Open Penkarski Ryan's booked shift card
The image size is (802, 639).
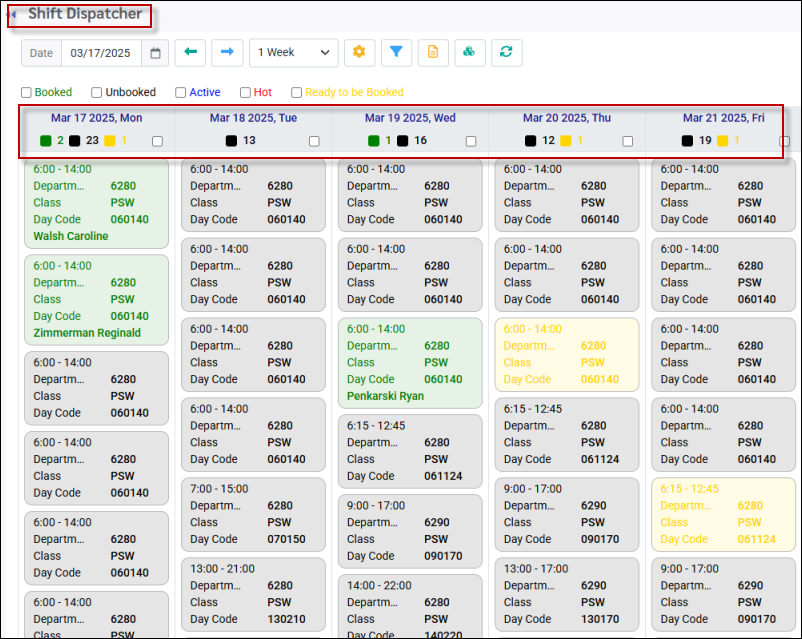pos(410,363)
